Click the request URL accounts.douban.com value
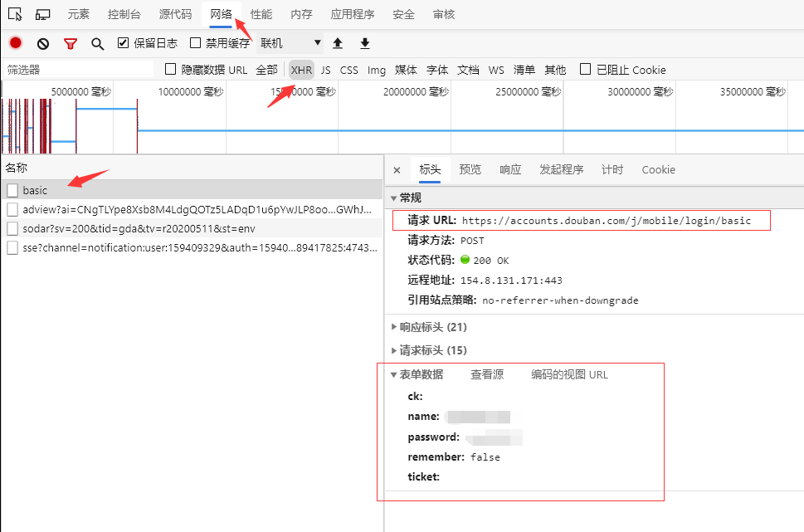The width and height of the screenshot is (804, 532). 606,221
